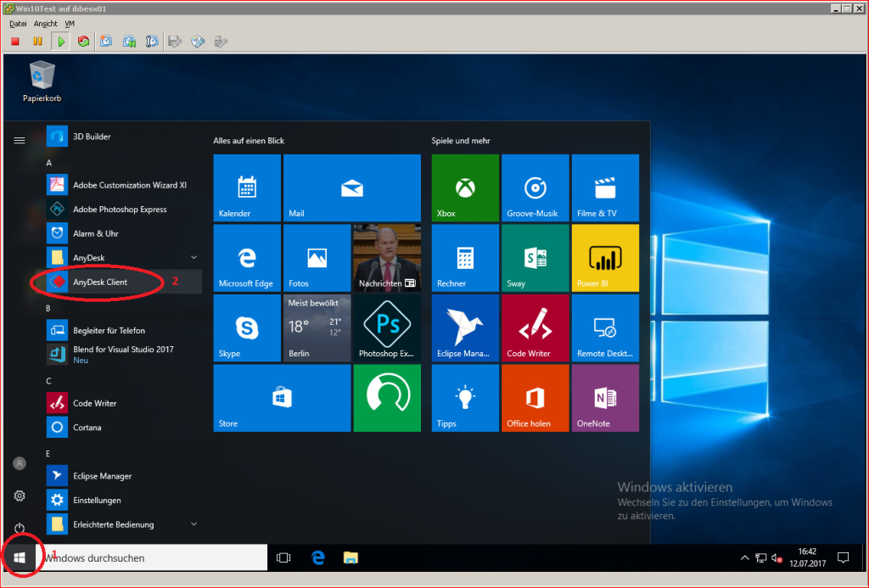Expand the AnyDesk folder chevron
This screenshot has width=869, height=588.
[x=194, y=258]
